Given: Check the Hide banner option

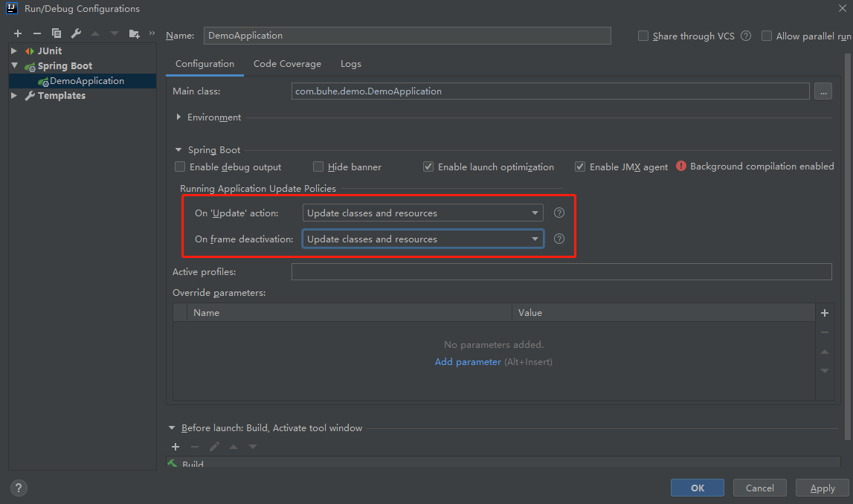Looking at the screenshot, I should coord(318,167).
